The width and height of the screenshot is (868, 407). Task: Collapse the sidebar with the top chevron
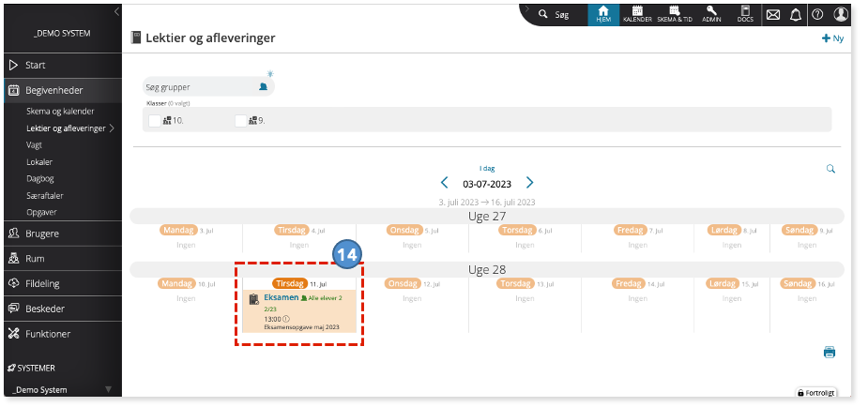point(116,11)
